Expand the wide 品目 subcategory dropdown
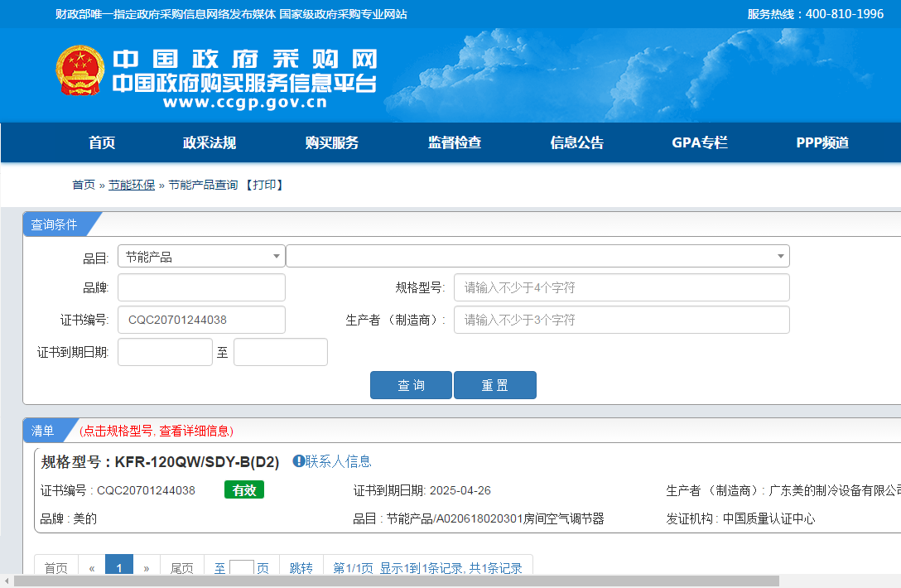Image resolution: width=901 pixels, height=588 pixels. coord(537,257)
